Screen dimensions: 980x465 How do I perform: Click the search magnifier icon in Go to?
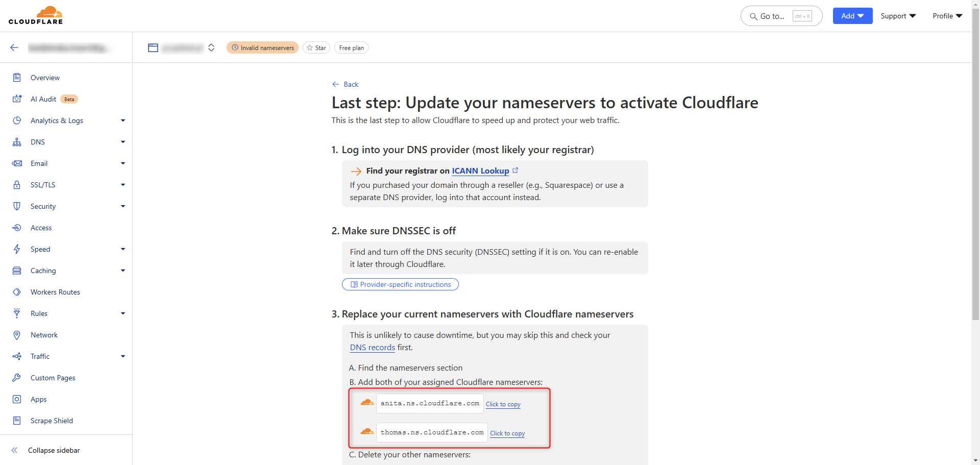[x=753, y=16]
